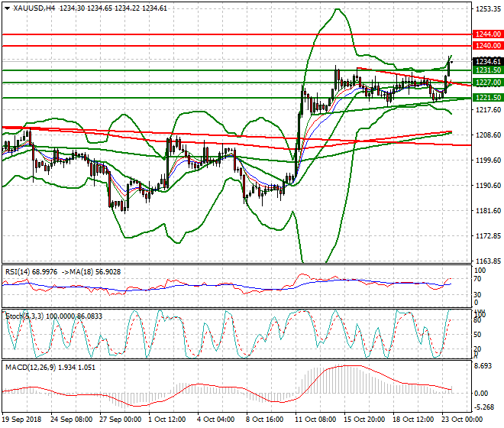Click the 4 Oct 04:00 time label
The width and height of the screenshot is (504, 428).
click(215, 420)
